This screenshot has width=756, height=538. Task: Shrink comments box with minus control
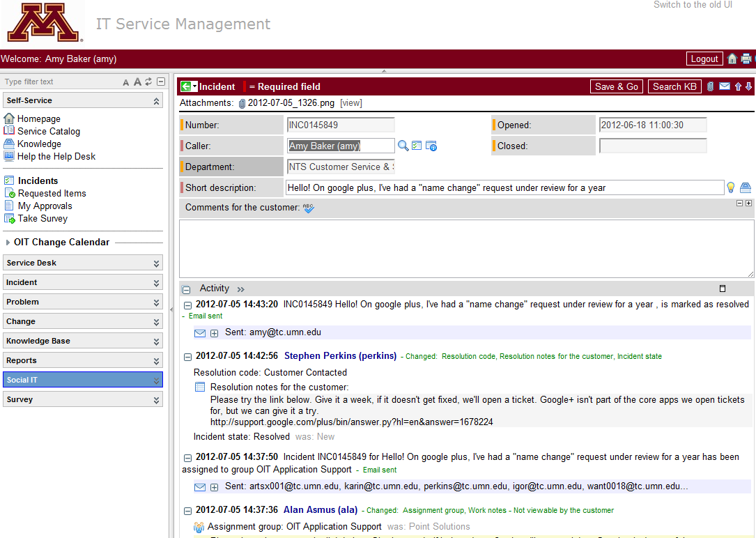coord(739,203)
